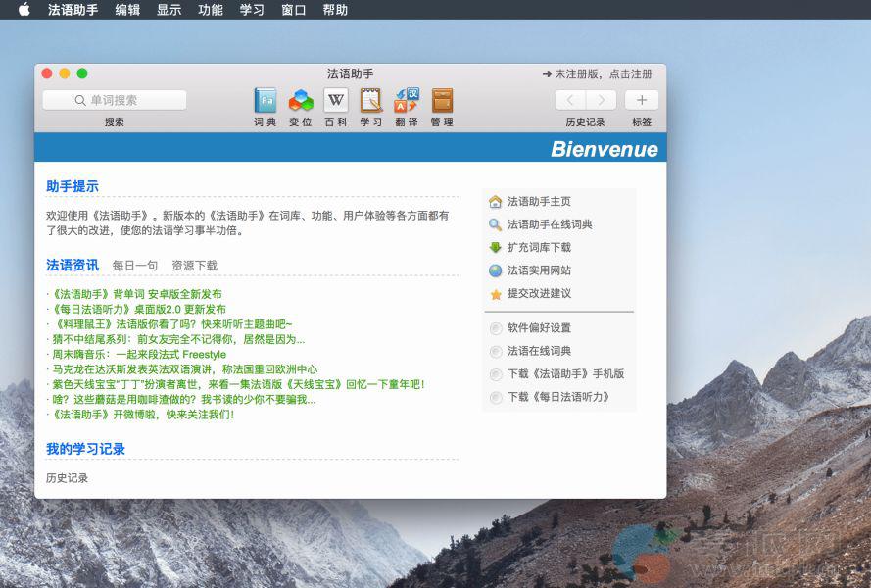871x588 pixels.
Task: Click the add tab plus button
Action: (x=642, y=100)
